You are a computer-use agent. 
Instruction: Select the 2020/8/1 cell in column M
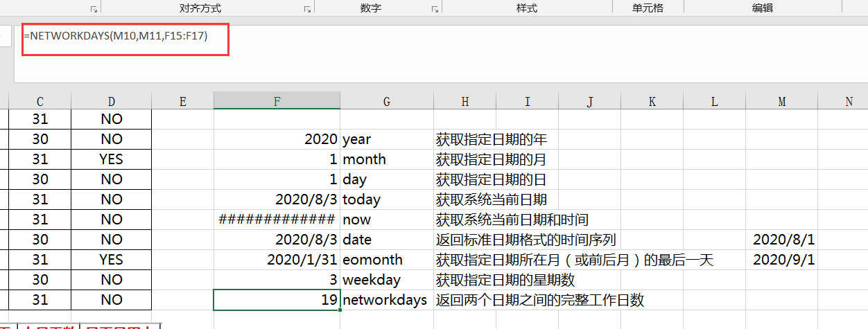[781, 240]
